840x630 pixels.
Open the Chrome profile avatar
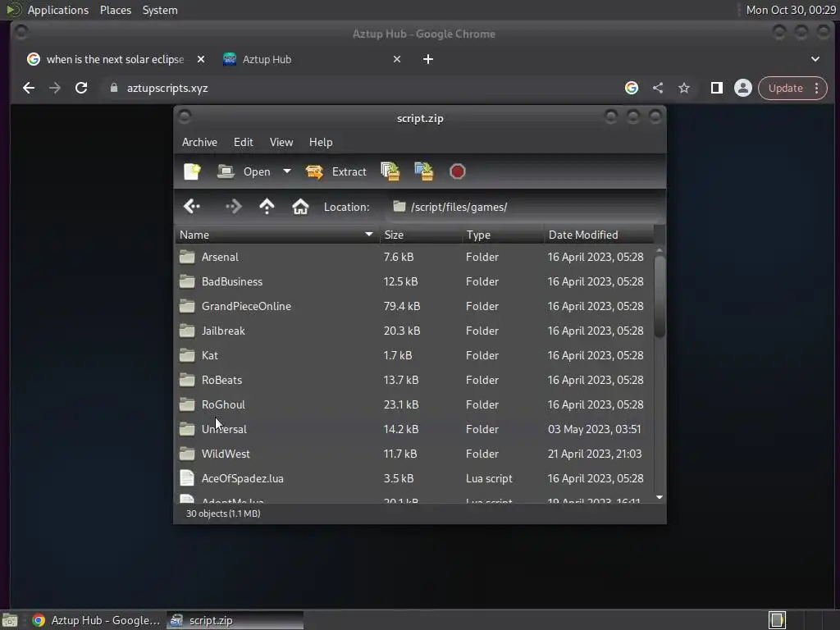(743, 89)
